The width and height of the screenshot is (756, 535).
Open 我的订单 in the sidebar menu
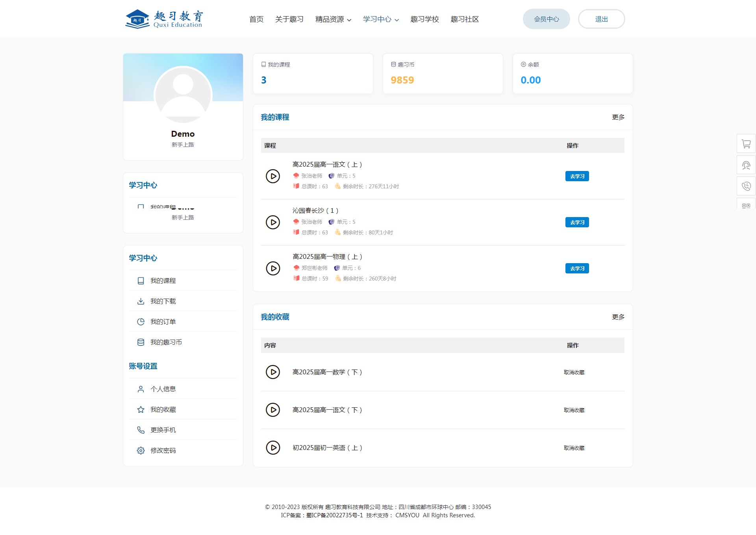[x=183, y=321]
